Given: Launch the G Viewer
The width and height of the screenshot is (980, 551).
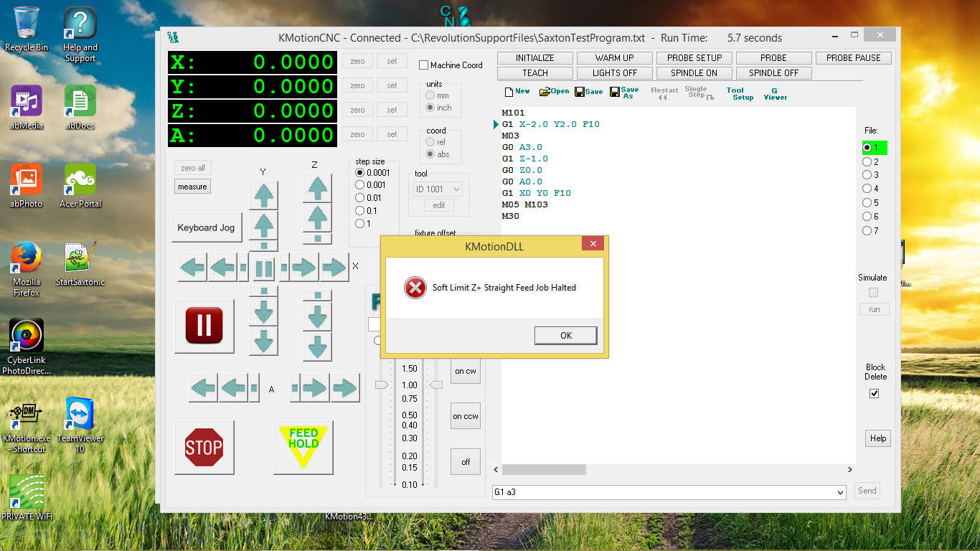Looking at the screenshot, I should 775,93.
